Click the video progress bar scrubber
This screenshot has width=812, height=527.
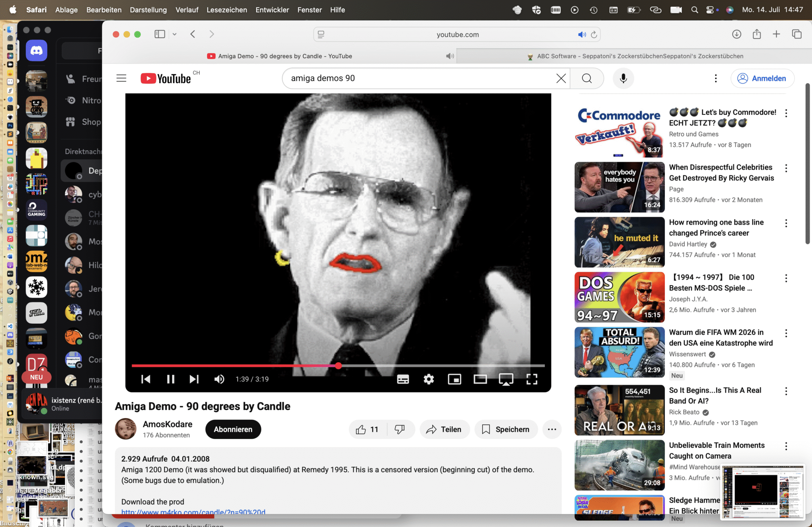click(338, 366)
